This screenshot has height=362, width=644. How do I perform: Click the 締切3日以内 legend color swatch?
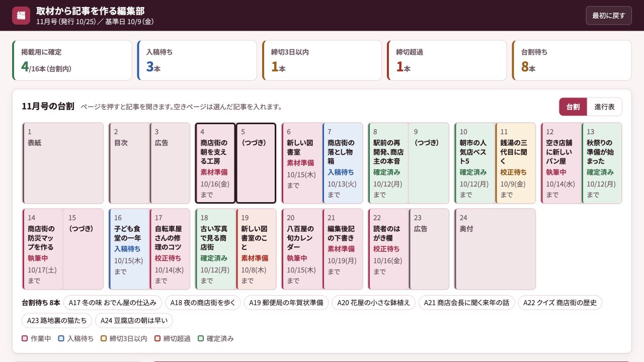pos(104,338)
